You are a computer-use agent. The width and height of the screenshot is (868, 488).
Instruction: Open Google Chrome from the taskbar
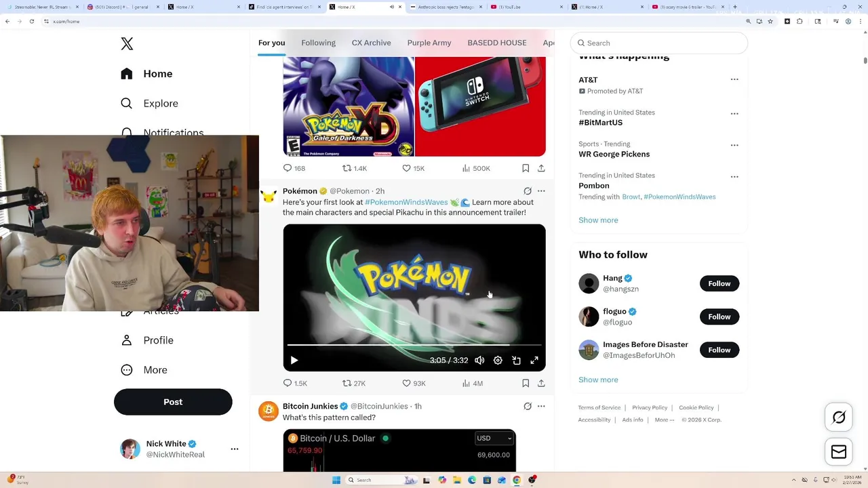tap(517, 480)
